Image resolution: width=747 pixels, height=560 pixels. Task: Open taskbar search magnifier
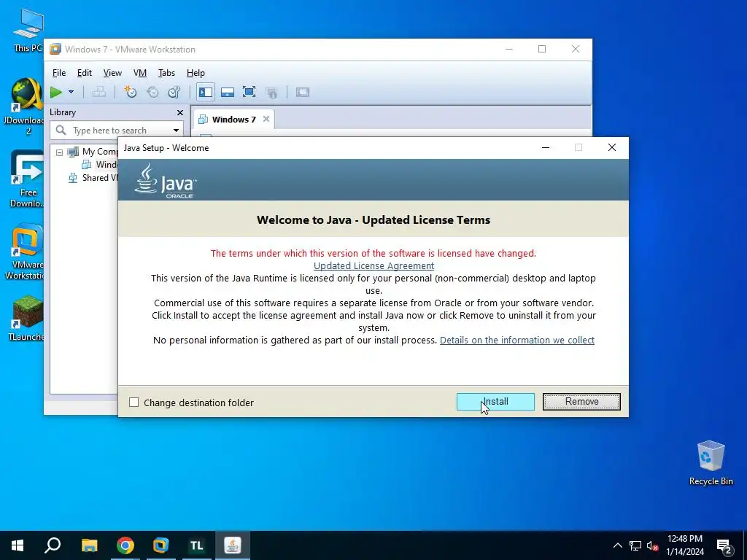pyautogui.click(x=53, y=545)
